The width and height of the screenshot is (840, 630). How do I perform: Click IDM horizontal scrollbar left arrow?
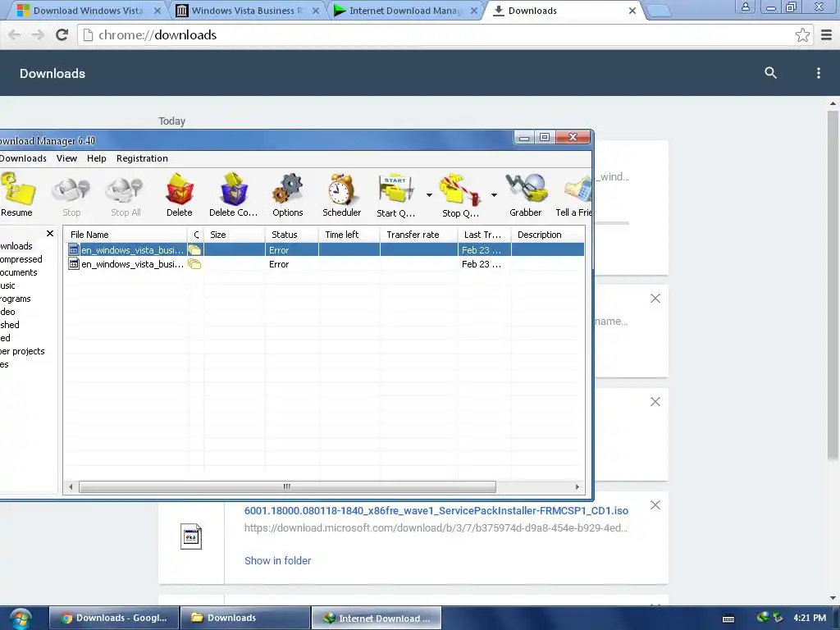point(71,486)
